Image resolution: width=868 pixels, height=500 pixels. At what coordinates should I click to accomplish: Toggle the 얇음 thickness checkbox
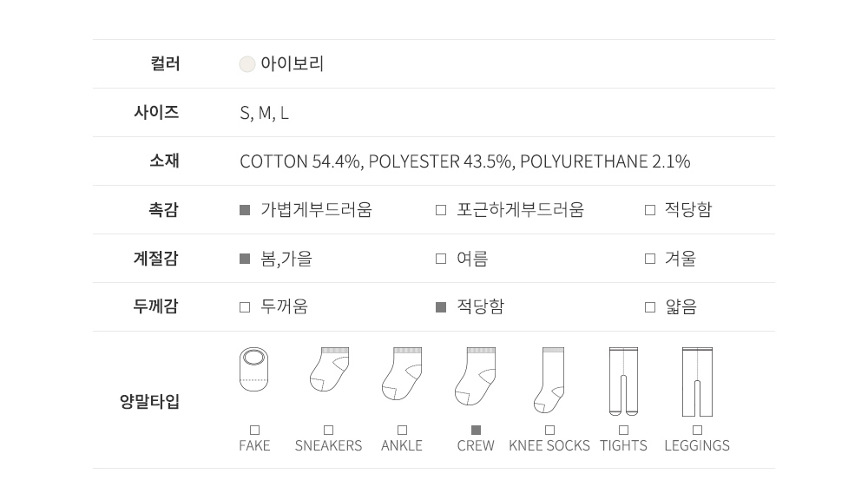pos(650,307)
